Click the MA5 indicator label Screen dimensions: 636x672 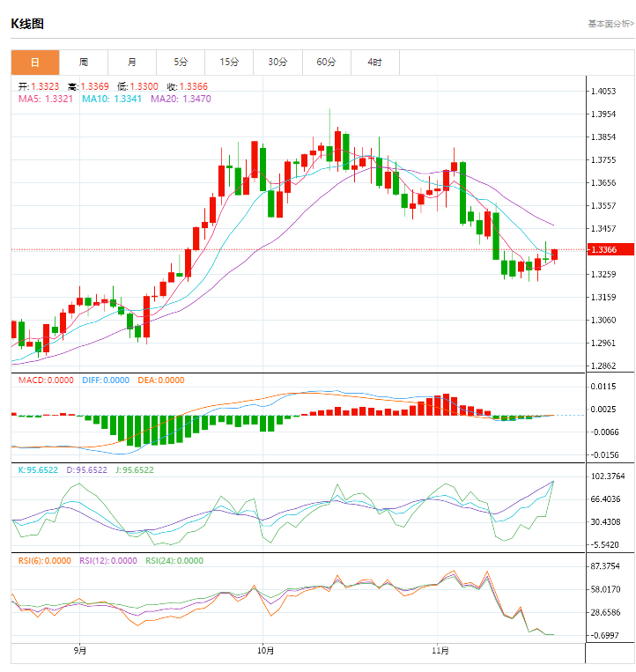point(44,100)
